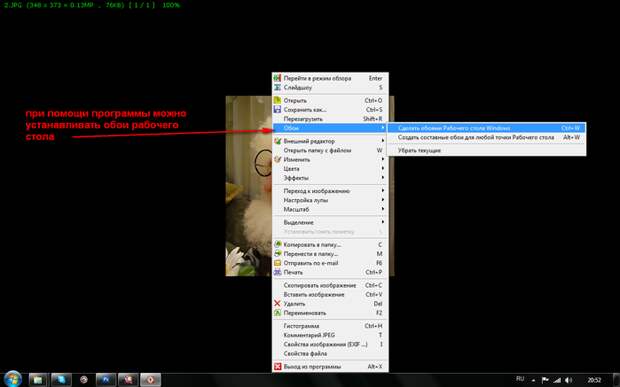
Task: Click the Action Center flag tray icon
Action: 545,380
